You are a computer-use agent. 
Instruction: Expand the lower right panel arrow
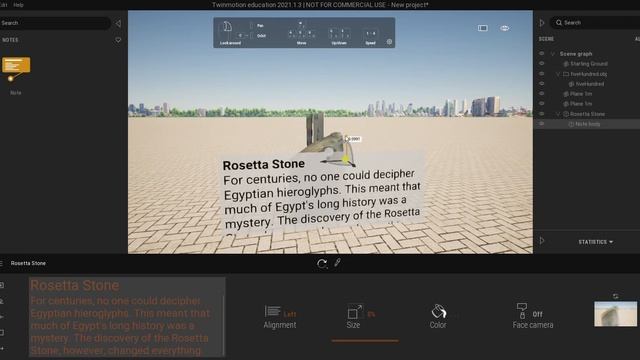tap(542, 241)
